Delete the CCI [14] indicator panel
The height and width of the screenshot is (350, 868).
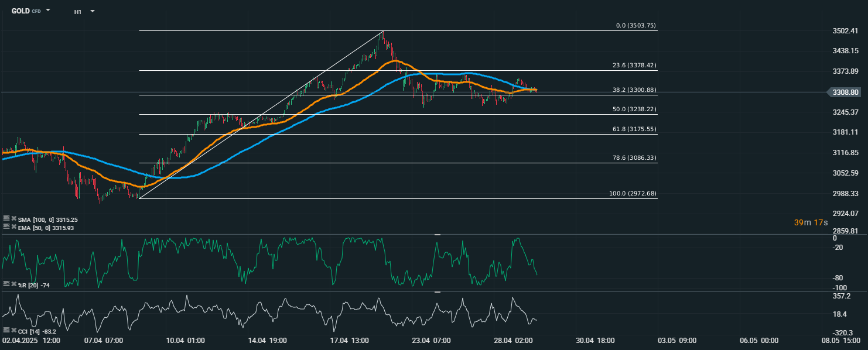click(13, 331)
